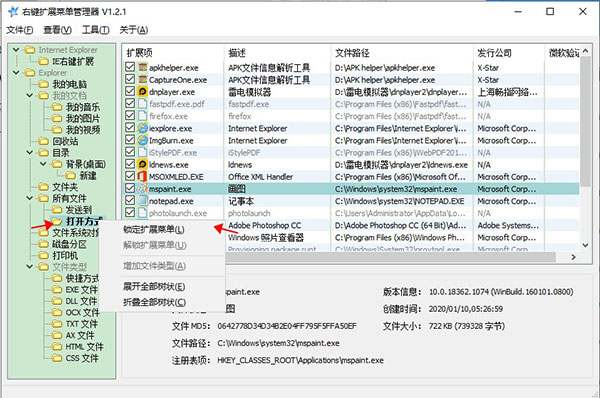Select the DLL 文件 folder icon

[57, 301]
